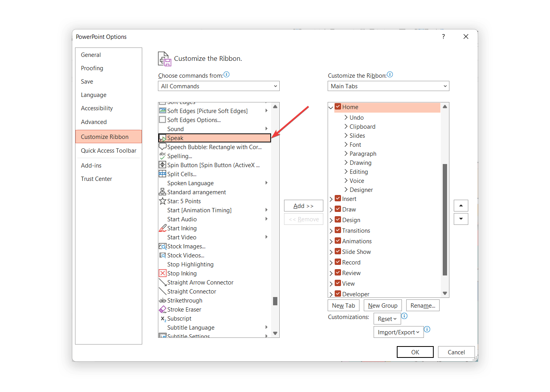Screen dimensions: 550x392
Task: Click the Standard arrangement icon
Action: (162, 192)
